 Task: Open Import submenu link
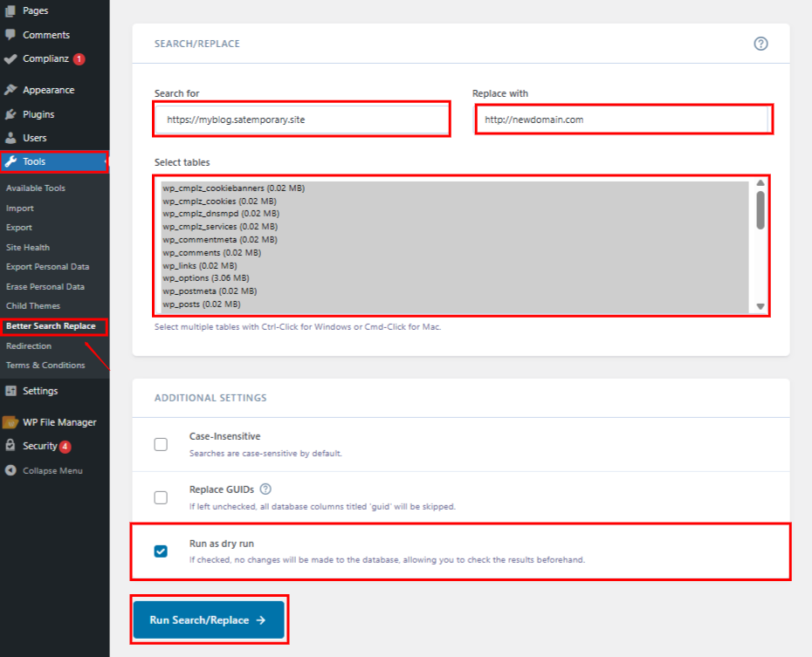pos(20,208)
